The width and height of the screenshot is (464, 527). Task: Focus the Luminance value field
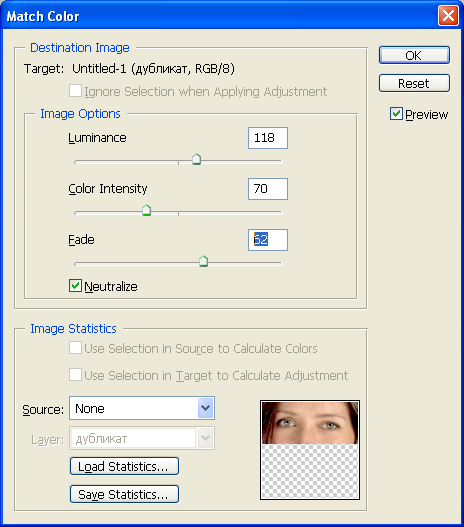(268, 138)
